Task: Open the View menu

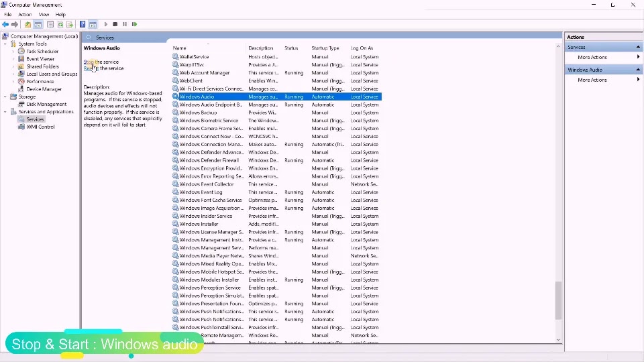Action: click(x=44, y=14)
